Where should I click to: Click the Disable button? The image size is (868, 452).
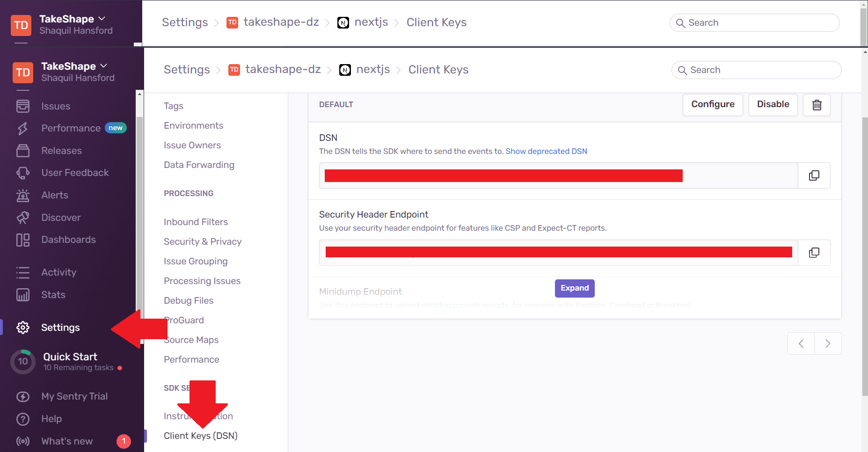(773, 104)
